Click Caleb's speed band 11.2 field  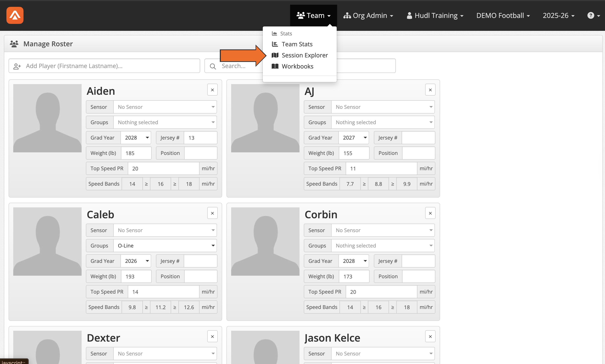pyautogui.click(x=161, y=307)
